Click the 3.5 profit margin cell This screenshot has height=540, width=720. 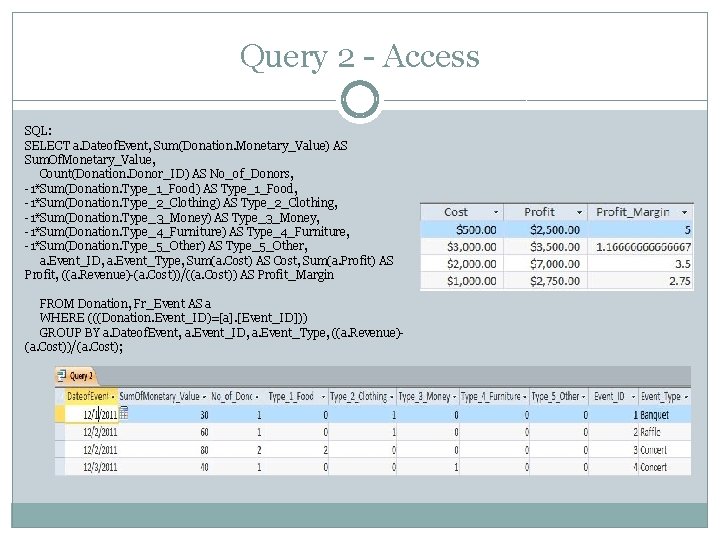641,264
